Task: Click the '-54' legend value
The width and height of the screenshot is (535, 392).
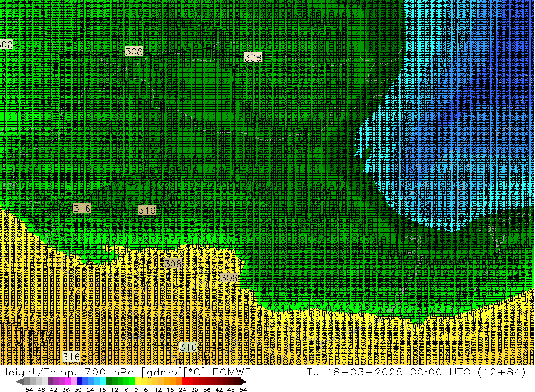Action: click(x=27, y=390)
